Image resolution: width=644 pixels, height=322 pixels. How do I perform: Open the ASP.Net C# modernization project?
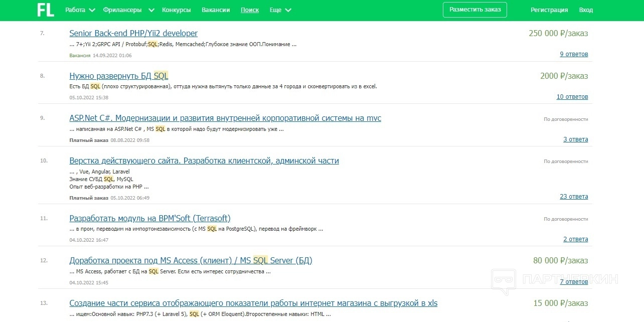225,118
